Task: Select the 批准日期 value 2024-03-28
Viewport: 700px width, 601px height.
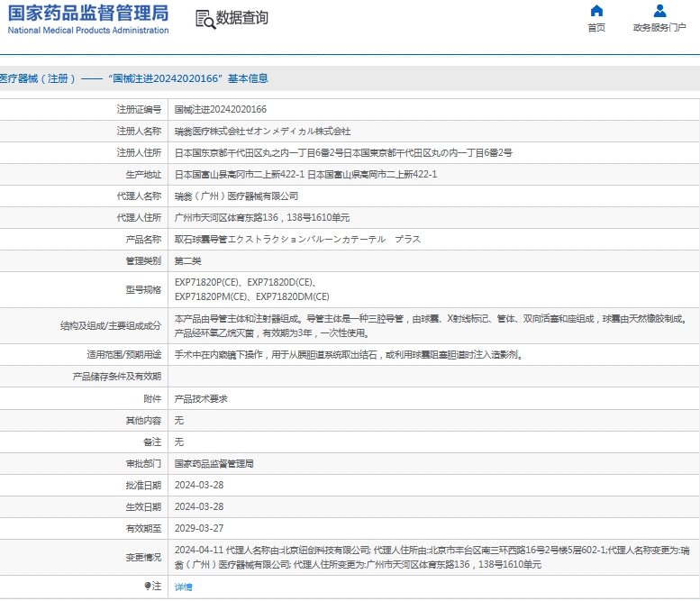Action: [199, 486]
